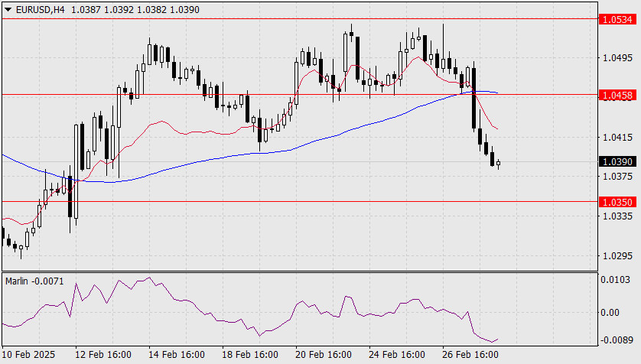The height and width of the screenshot is (364, 641).
Task: Click the OHLC values 1.0387 1.0392 1.0382 1.0390
Action: click(135, 10)
